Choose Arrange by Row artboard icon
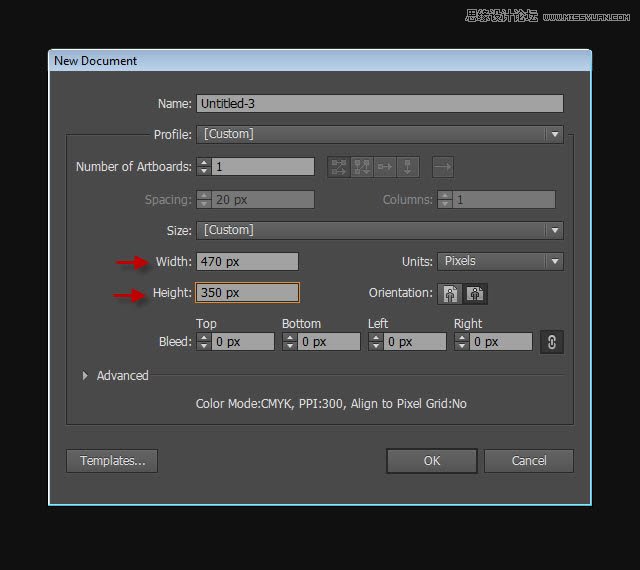640x570 pixels. pos(385,167)
